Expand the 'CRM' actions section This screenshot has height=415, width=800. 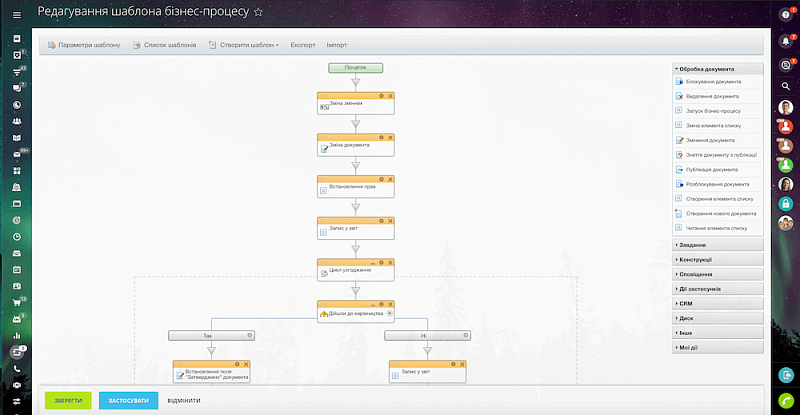coord(717,303)
